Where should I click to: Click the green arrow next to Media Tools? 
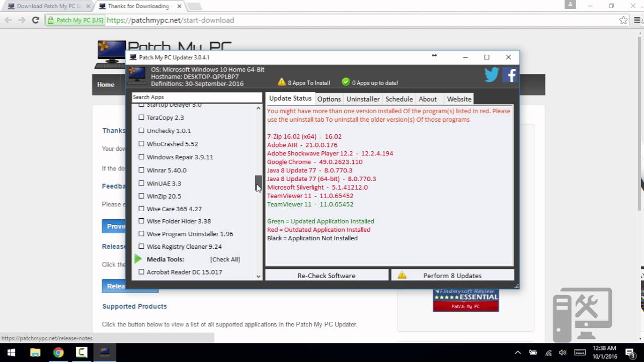pos(138,259)
